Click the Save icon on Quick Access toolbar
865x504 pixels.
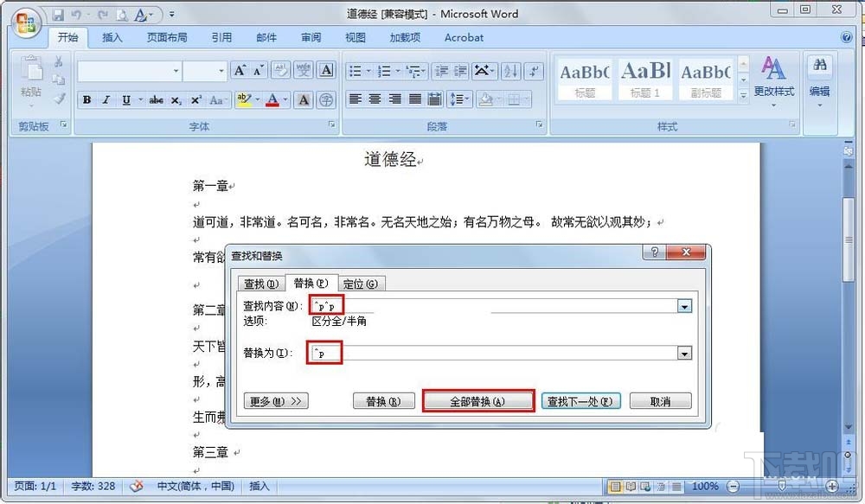pyautogui.click(x=58, y=15)
